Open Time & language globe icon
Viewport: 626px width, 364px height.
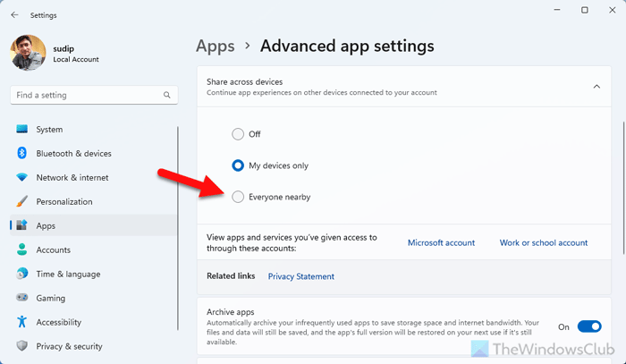22,275
